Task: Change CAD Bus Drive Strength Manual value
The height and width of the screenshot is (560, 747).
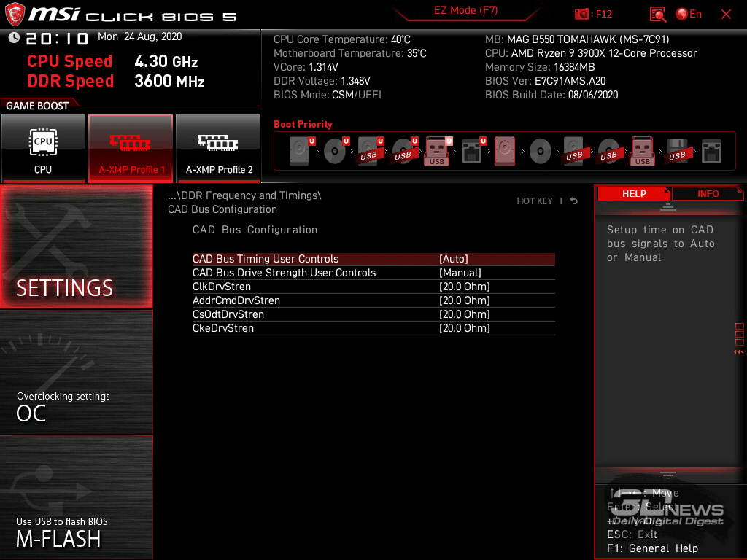Action: point(460,273)
